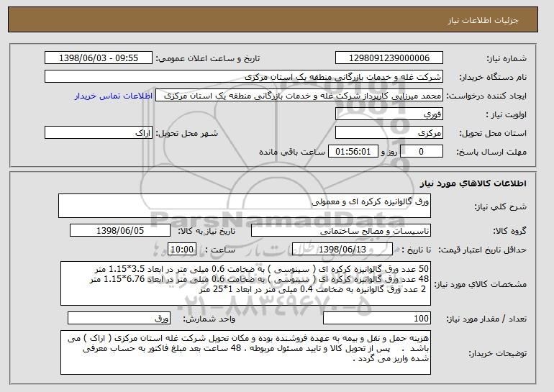Click the مهلت ارسال پاسخ label
The image size is (554, 392).
tap(491, 152)
